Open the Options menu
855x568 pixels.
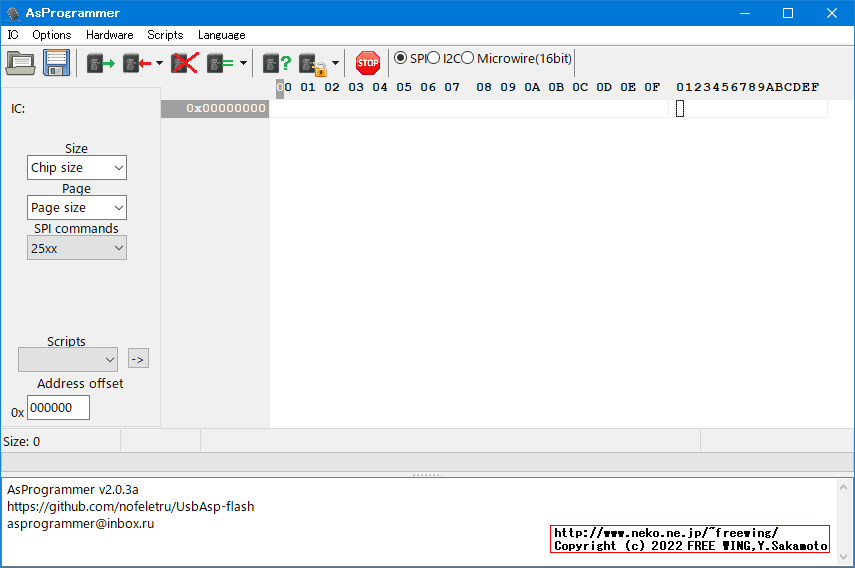point(52,35)
